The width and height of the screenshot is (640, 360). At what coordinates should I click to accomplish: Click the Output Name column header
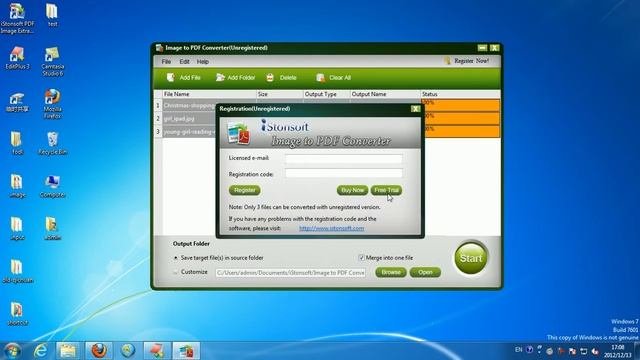[385, 94]
